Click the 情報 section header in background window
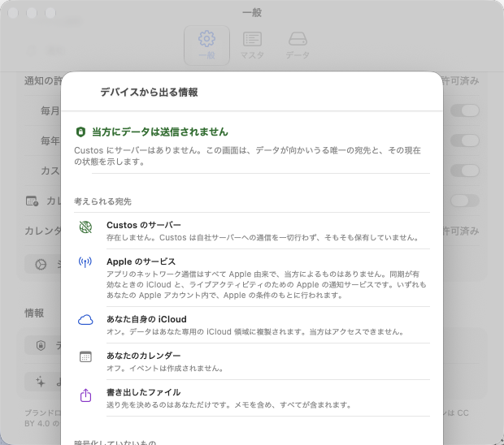 tap(34, 313)
